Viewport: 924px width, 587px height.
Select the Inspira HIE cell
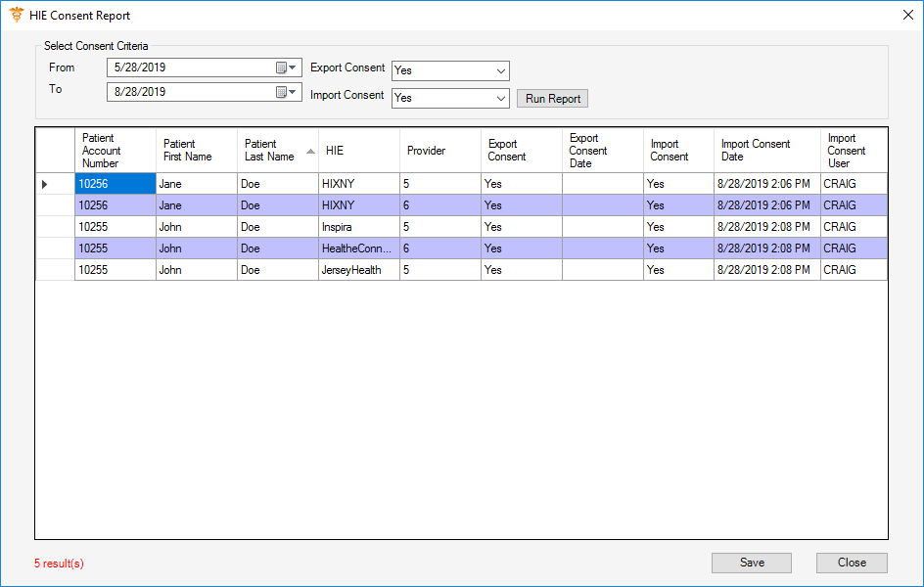click(x=358, y=227)
